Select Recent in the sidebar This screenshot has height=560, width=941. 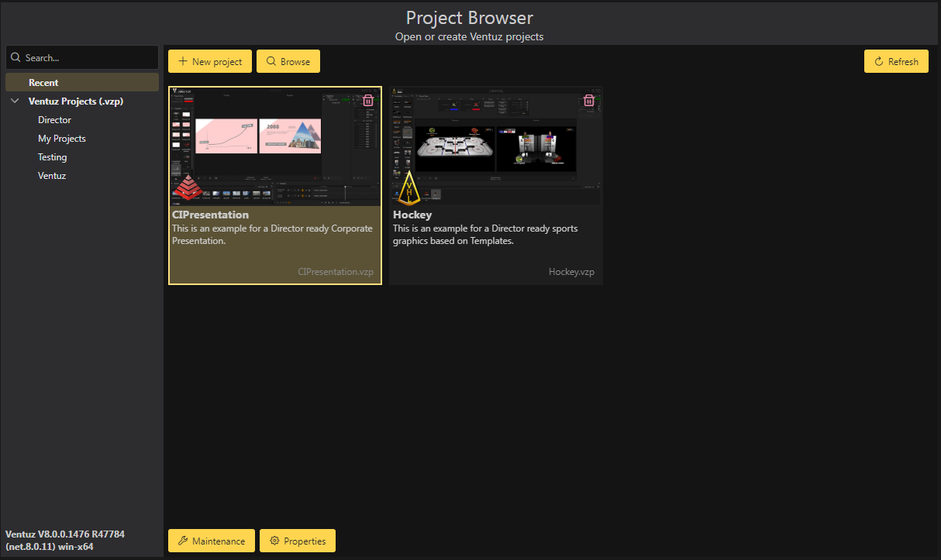43,83
